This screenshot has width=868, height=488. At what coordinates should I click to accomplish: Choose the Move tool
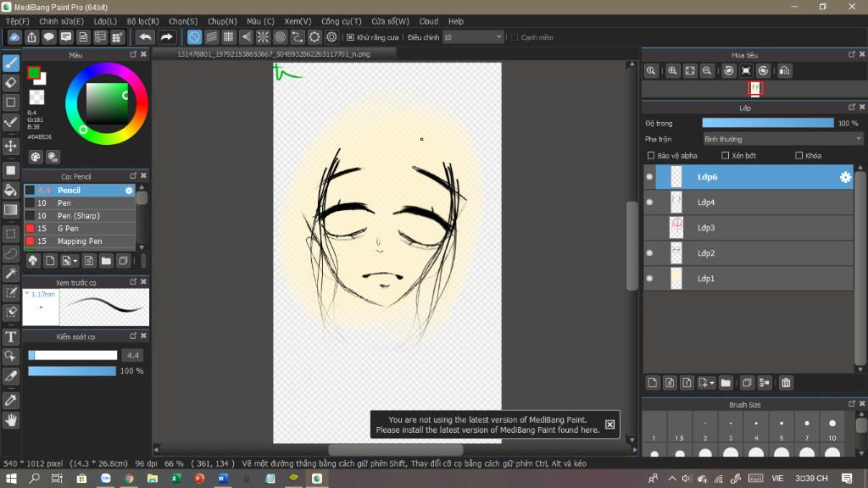11,146
